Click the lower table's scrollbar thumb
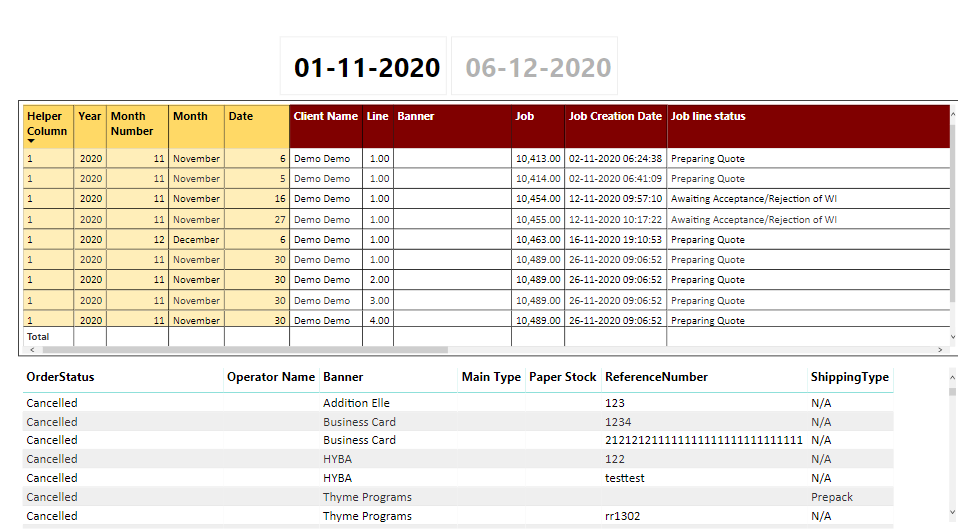The height and width of the screenshot is (532, 958). coord(952,392)
